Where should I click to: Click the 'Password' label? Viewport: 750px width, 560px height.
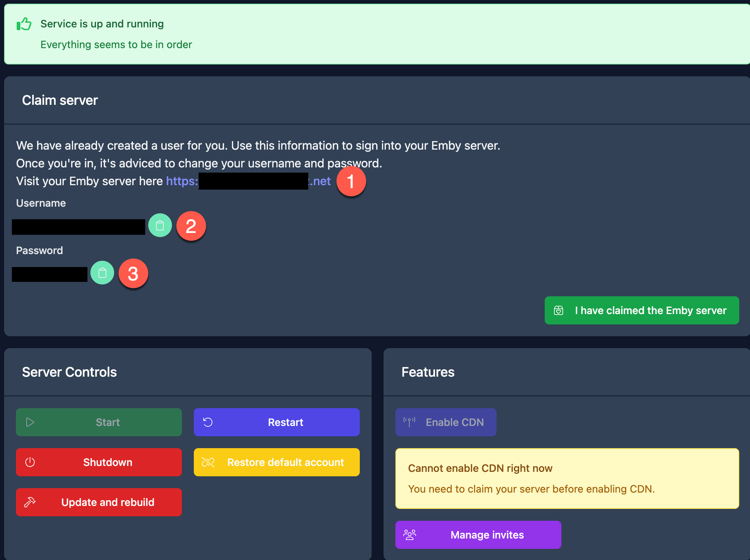click(39, 250)
